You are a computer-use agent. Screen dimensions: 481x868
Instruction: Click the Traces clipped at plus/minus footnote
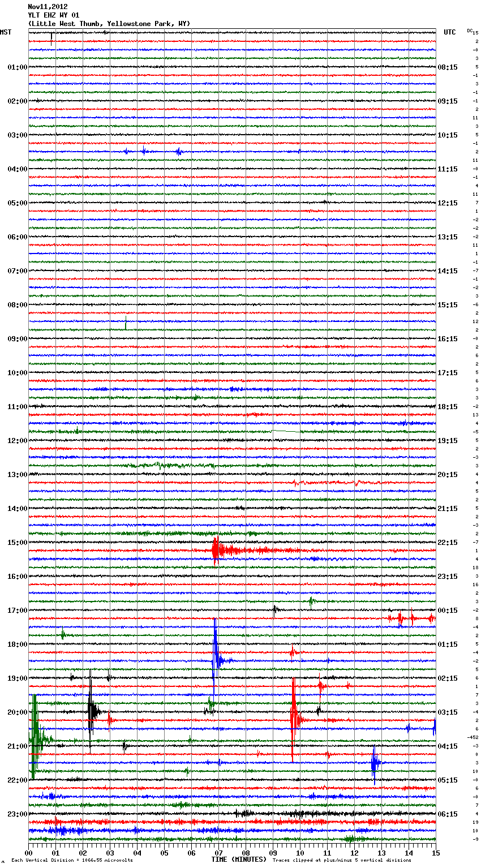pos(342,860)
